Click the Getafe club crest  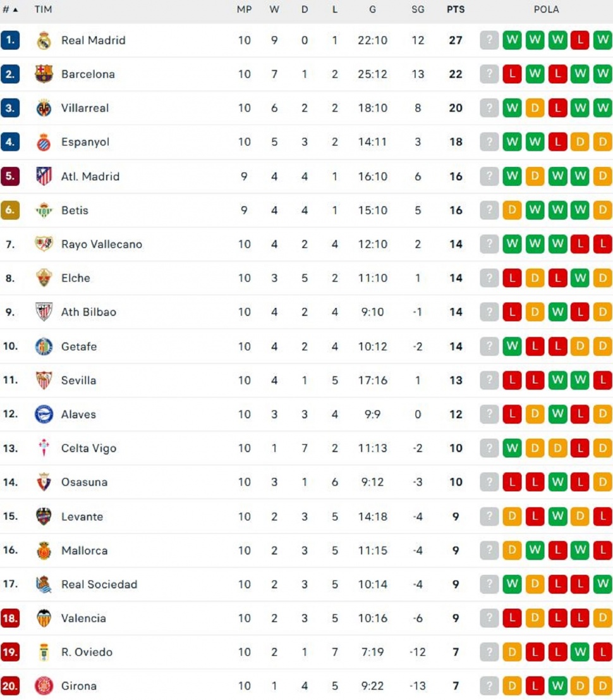[x=44, y=347]
